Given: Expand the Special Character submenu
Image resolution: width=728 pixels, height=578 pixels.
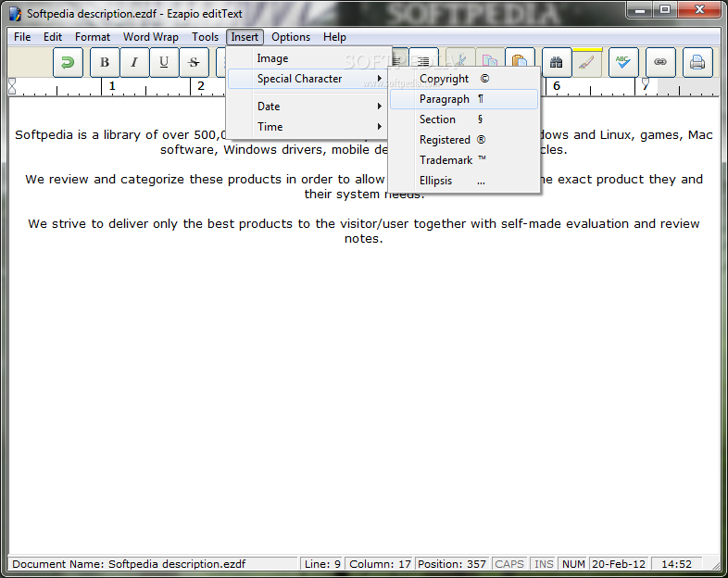Looking at the screenshot, I should 308,79.
